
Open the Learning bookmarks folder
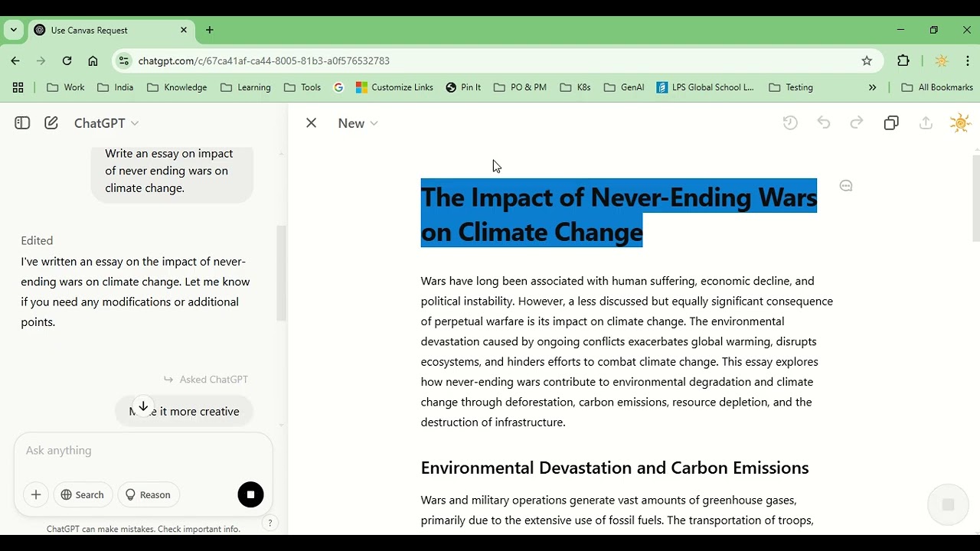246,87
